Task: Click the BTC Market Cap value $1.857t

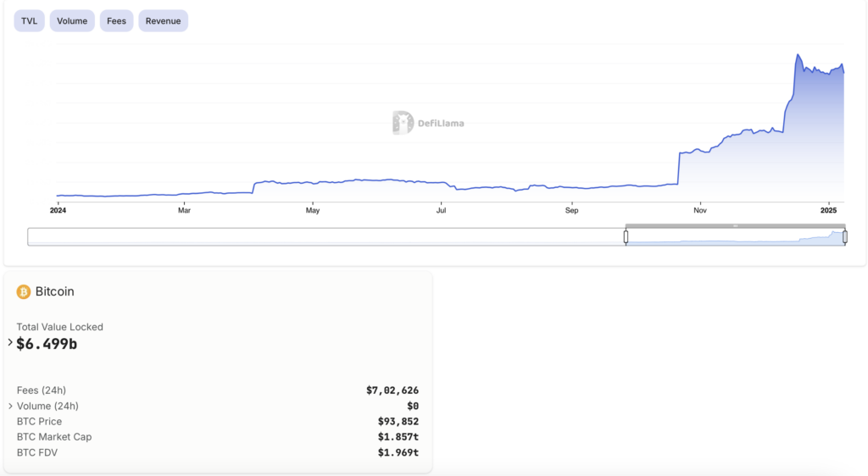Action: [x=398, y=437]
